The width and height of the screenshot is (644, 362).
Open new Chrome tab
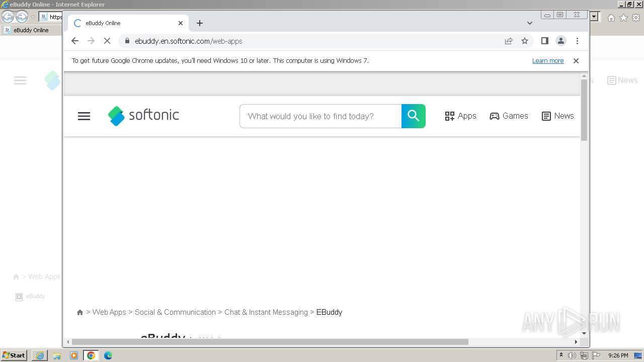tap(200, 23)
